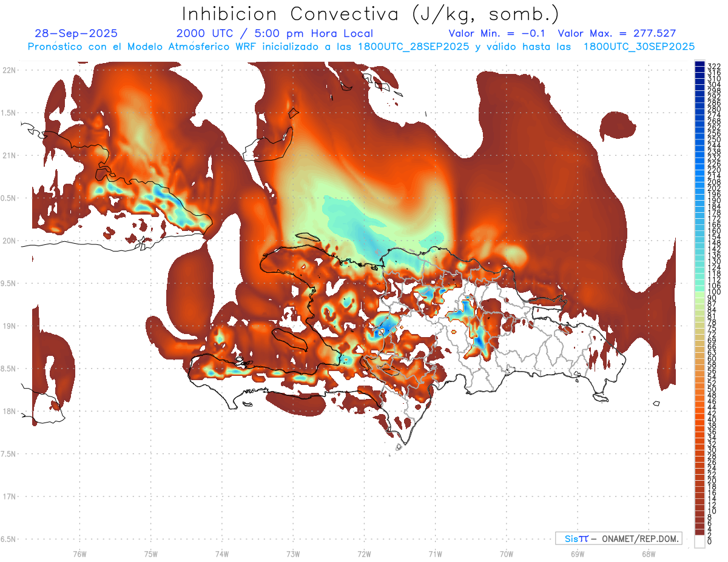Screen dimensions: 728x562
Task: Click the '9.5N' latitude label
Action: (x=8, y=284)
